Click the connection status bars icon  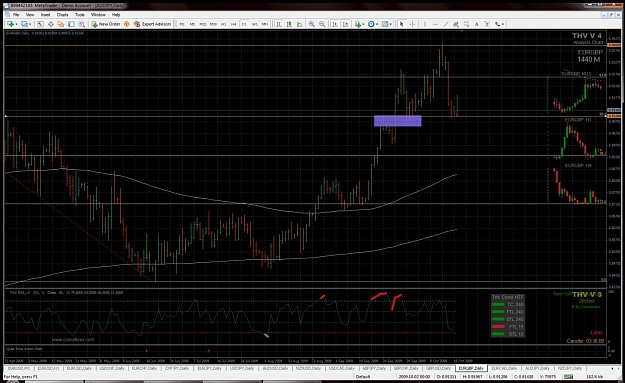point(568,377)
